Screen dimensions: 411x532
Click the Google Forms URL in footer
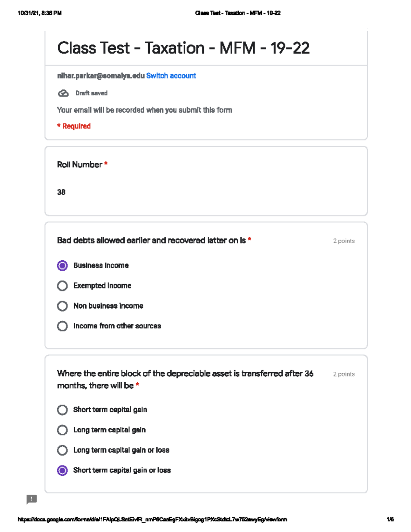coord(152,519)
